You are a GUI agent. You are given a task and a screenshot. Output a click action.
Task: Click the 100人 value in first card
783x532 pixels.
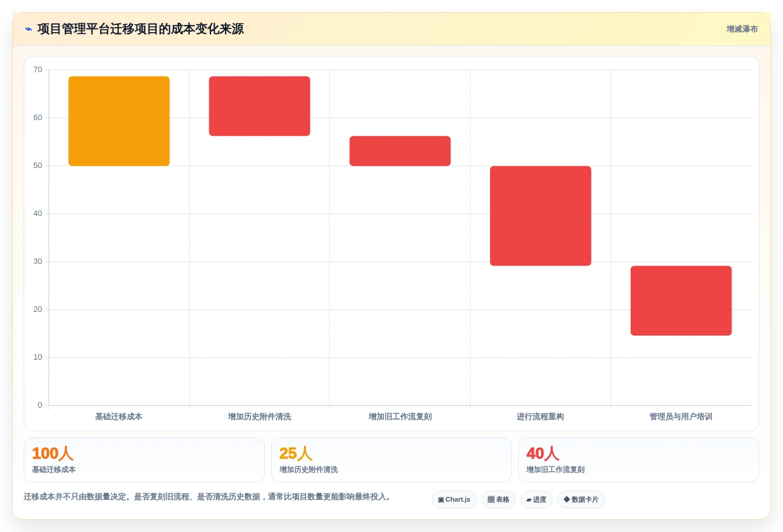coord(53,454)
